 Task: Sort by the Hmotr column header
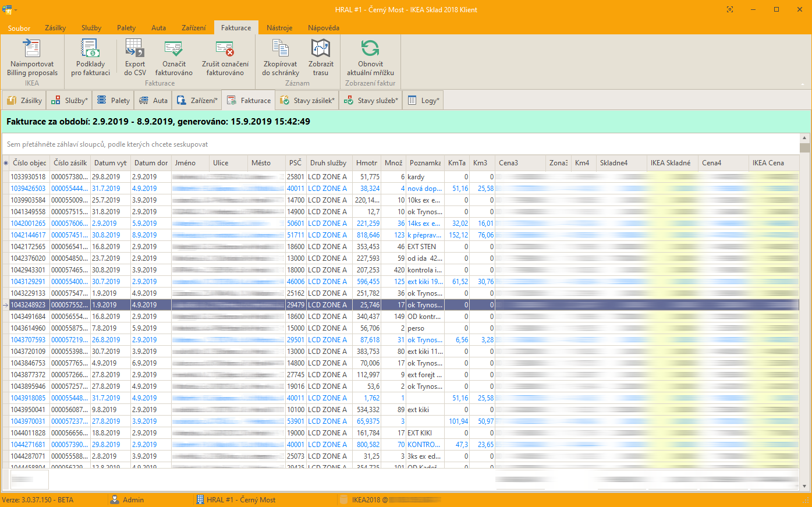click(x=367, y=163)
